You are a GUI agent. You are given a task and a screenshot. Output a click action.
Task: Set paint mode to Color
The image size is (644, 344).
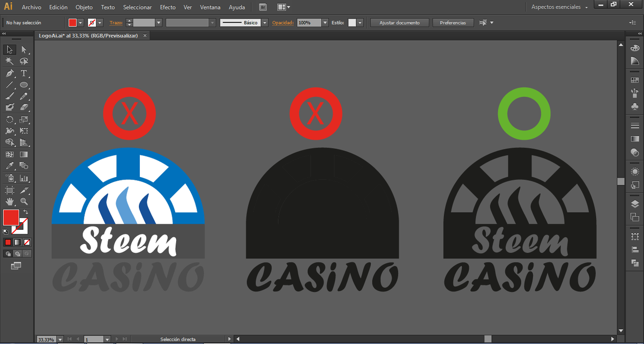pyautogui.click(x=8, y=242)
